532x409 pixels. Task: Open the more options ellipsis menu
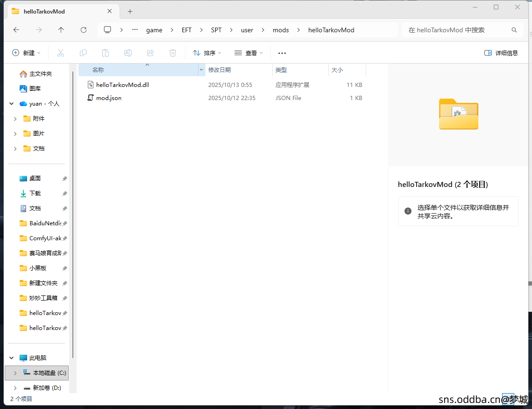[x=282, y=53]
